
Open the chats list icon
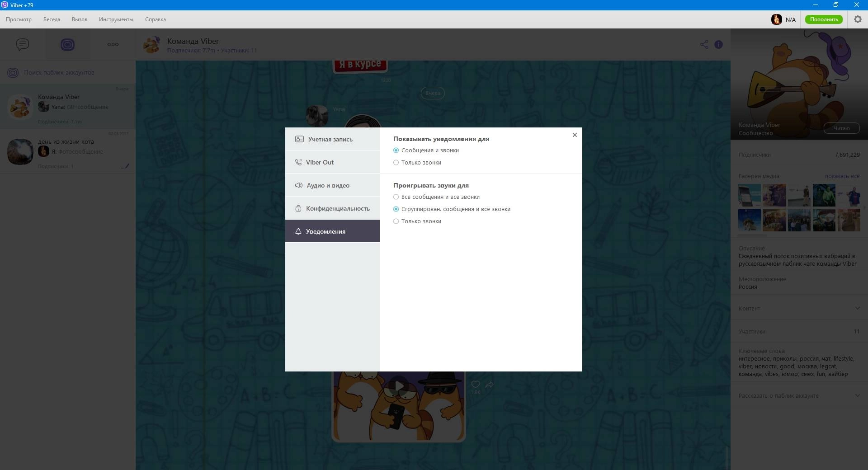(23, 44)
